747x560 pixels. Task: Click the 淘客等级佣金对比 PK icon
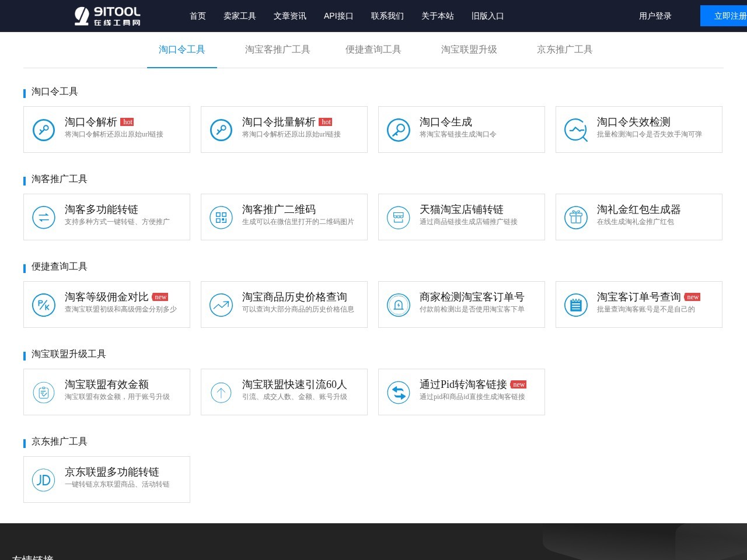pyautogui.click(x=43, y=304)
